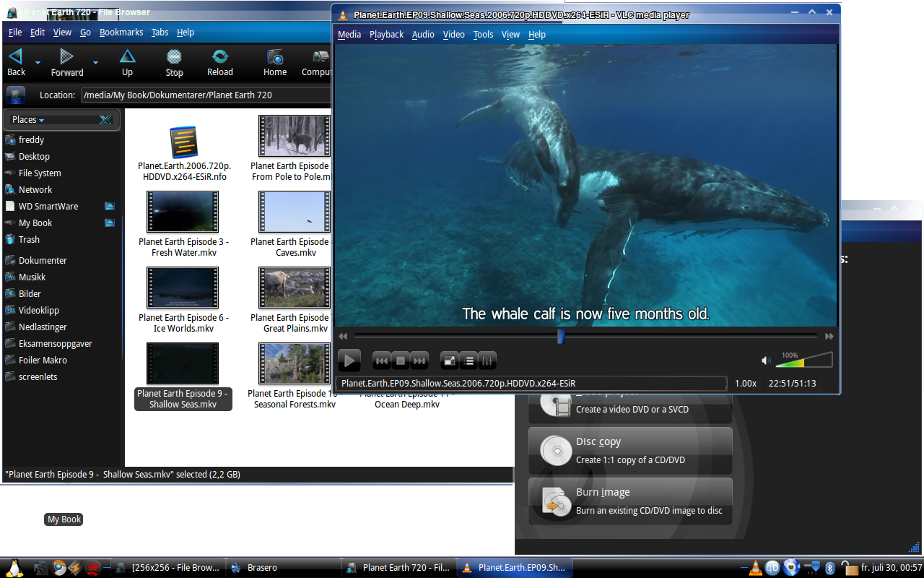The image size is (924, 578).
Task: Open the File menu in File Browser
Action: [x=15, y=33]
